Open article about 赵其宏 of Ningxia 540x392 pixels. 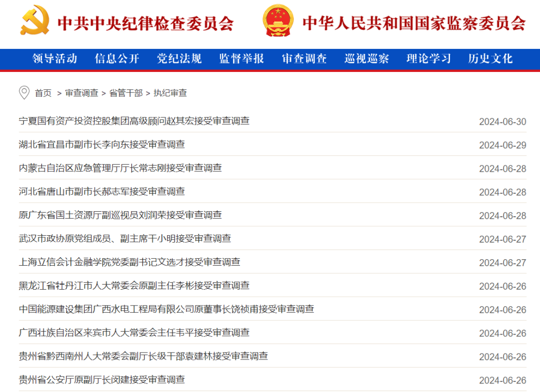click(x=134, y=121)
